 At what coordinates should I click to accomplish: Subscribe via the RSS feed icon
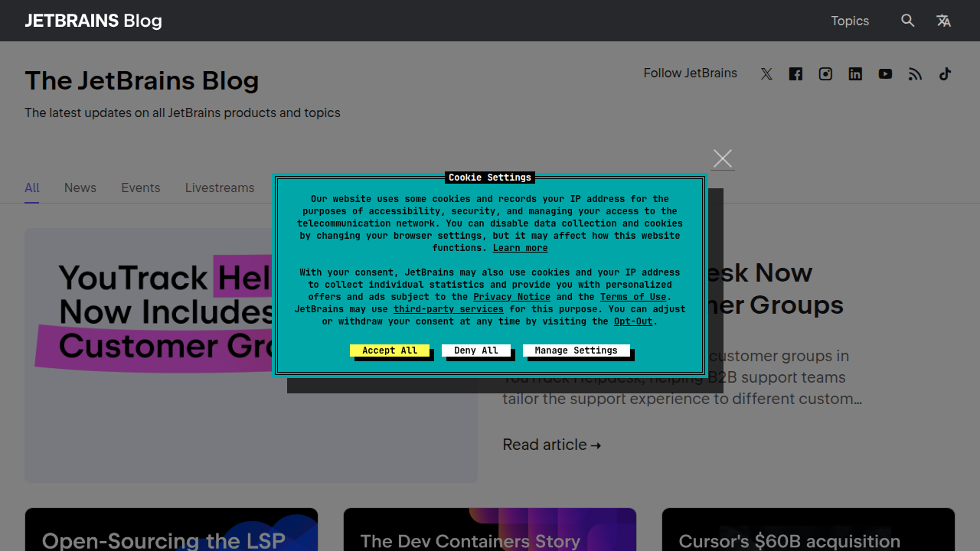click(915, 74)
